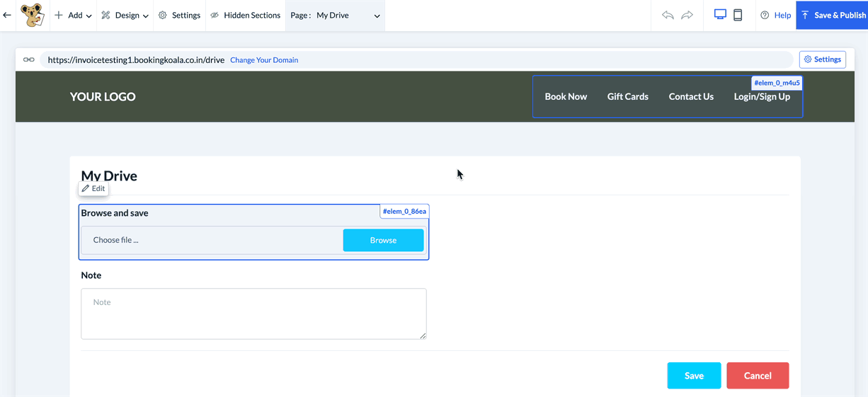The image size is (868, 397).
Task: Open the Add menu
Action: (73, 15)
